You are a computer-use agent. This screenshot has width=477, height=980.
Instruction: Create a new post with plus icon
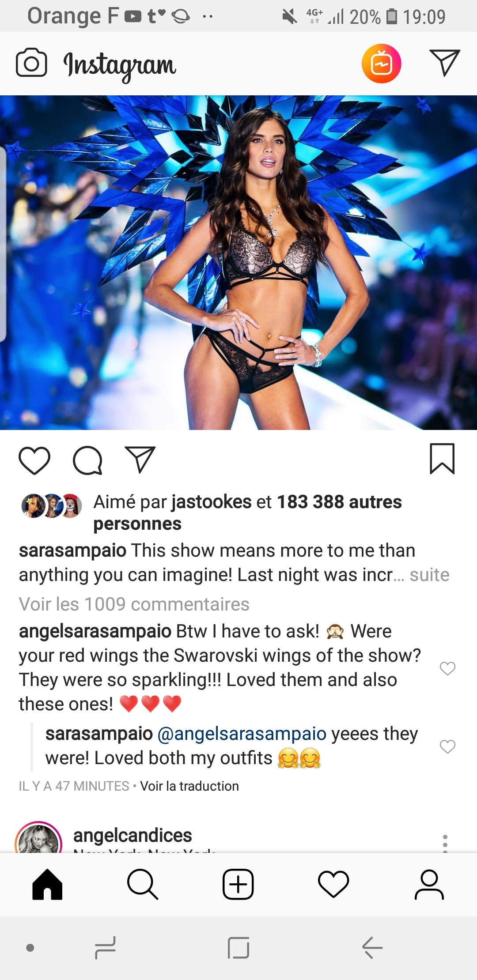tap(238, 884)
